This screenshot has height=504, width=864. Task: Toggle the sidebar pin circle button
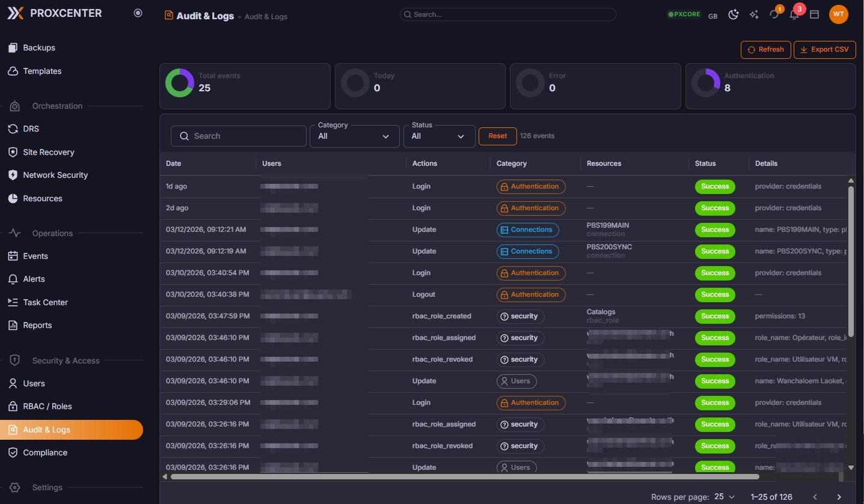pyautogui.click(x=138, y=13)
